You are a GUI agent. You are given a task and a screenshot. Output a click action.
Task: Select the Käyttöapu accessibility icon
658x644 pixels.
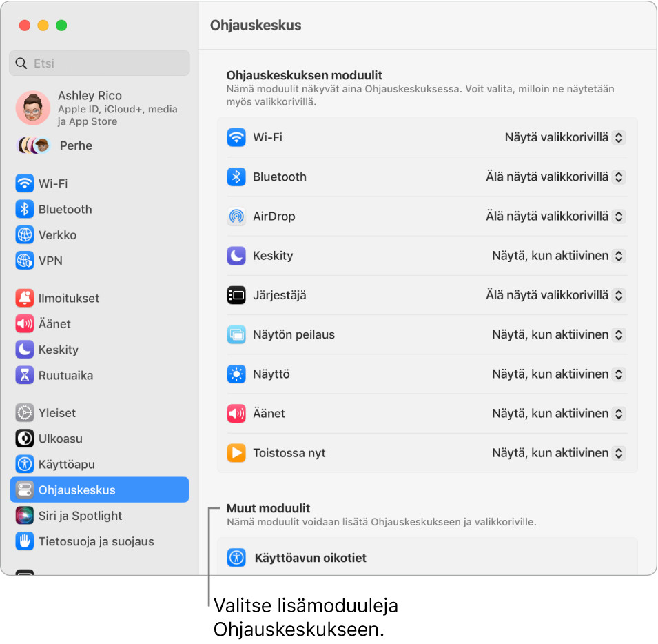(25, 464)
